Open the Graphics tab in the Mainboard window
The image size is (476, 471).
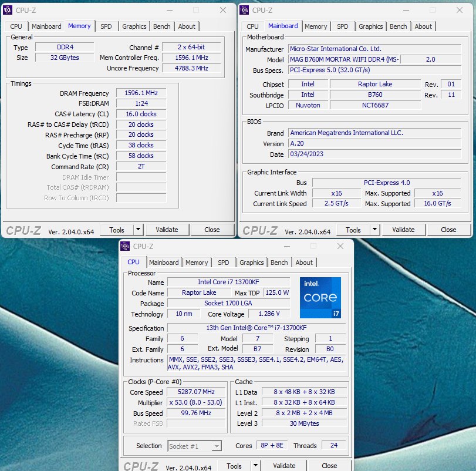pos(371,26)
